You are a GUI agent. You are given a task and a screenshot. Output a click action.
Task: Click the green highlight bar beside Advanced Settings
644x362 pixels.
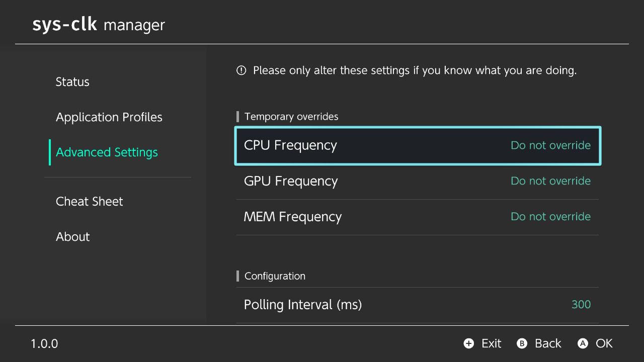tap(49, 152)
